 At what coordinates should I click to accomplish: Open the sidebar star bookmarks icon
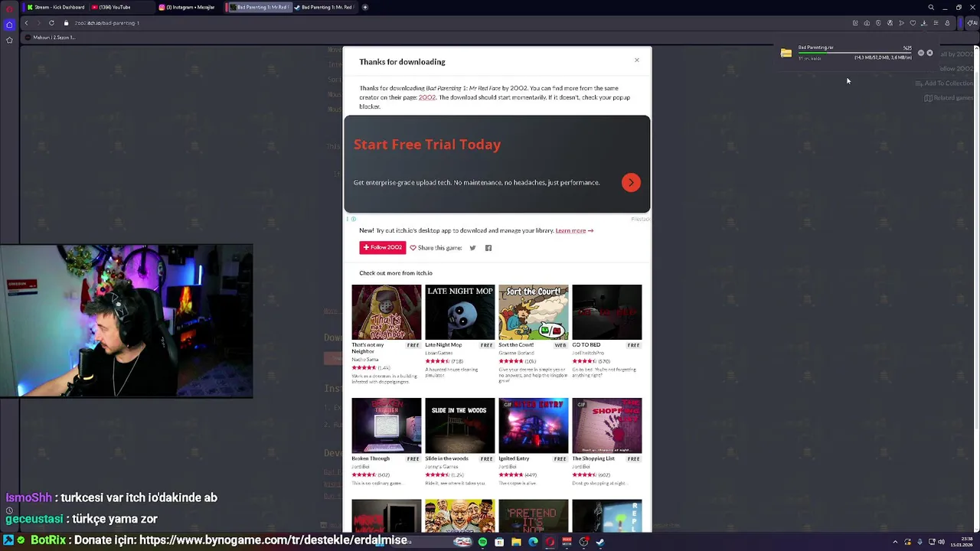pyautogui.click(x=9, y=40)
